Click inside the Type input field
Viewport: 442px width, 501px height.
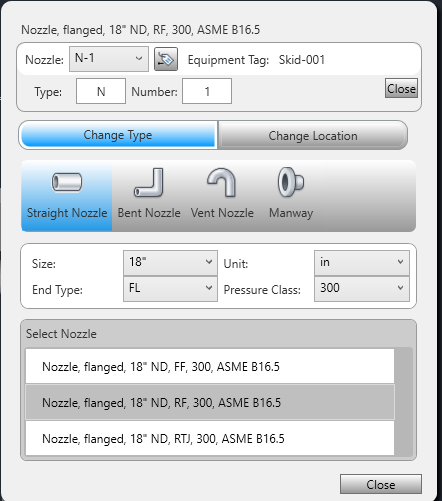pyautogui.click(x=101, y=91)
